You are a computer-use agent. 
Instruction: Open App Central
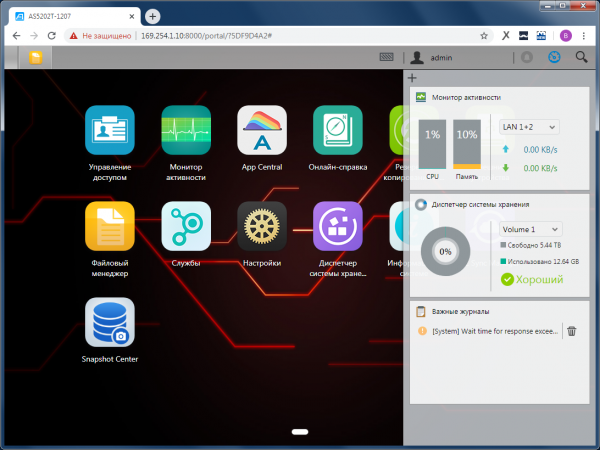tap(261, 129)
